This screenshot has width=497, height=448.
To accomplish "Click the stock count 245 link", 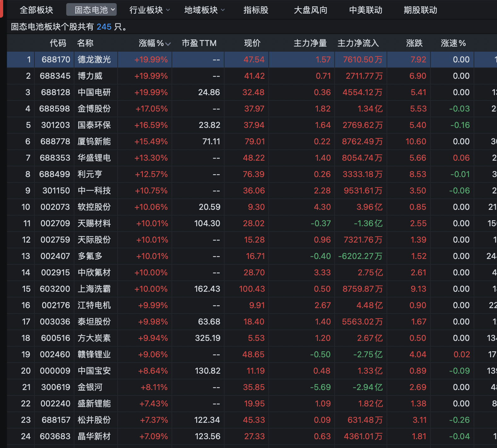I will 104,27.
